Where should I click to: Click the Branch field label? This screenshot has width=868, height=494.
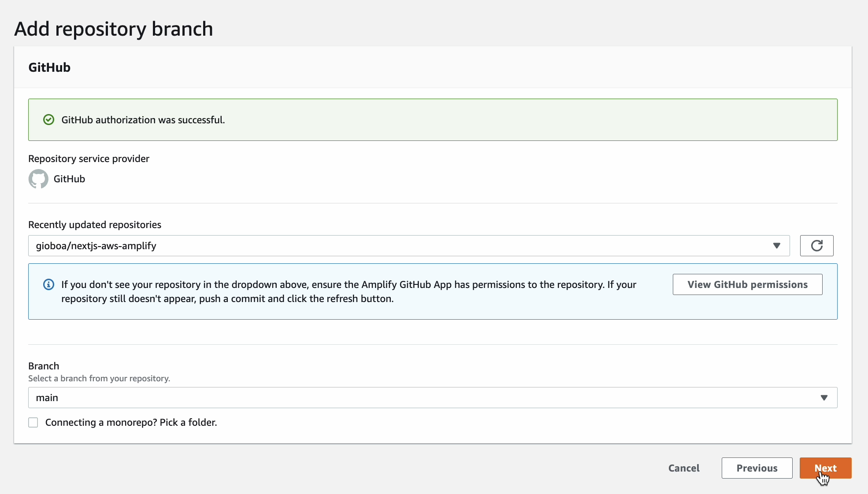point(44,366)
